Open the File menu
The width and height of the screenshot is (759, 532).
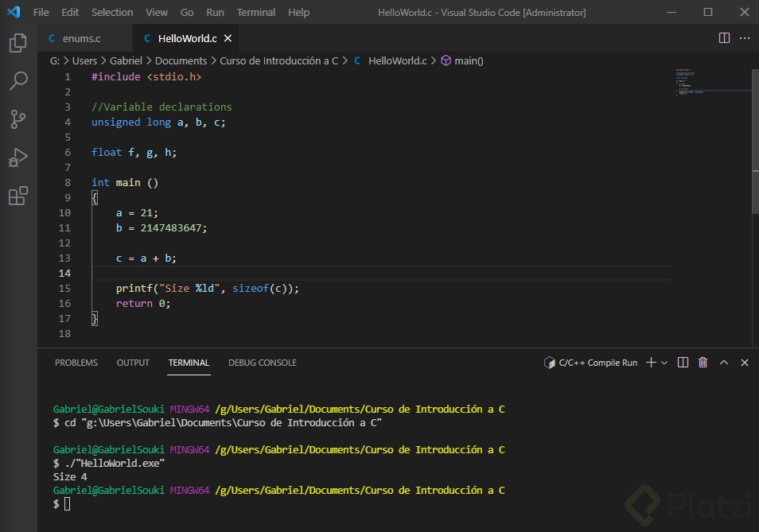pos(41,12)
